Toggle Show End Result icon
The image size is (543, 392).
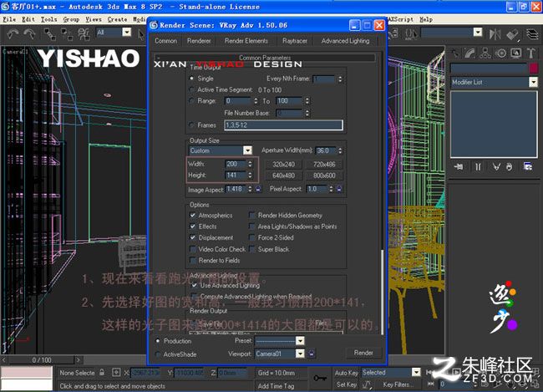(478, 167)
